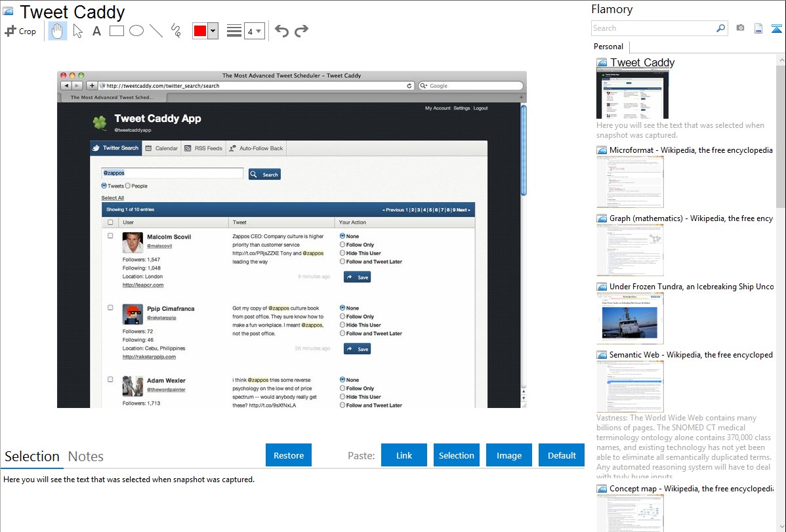Click the Restore button

pos(289,455)
